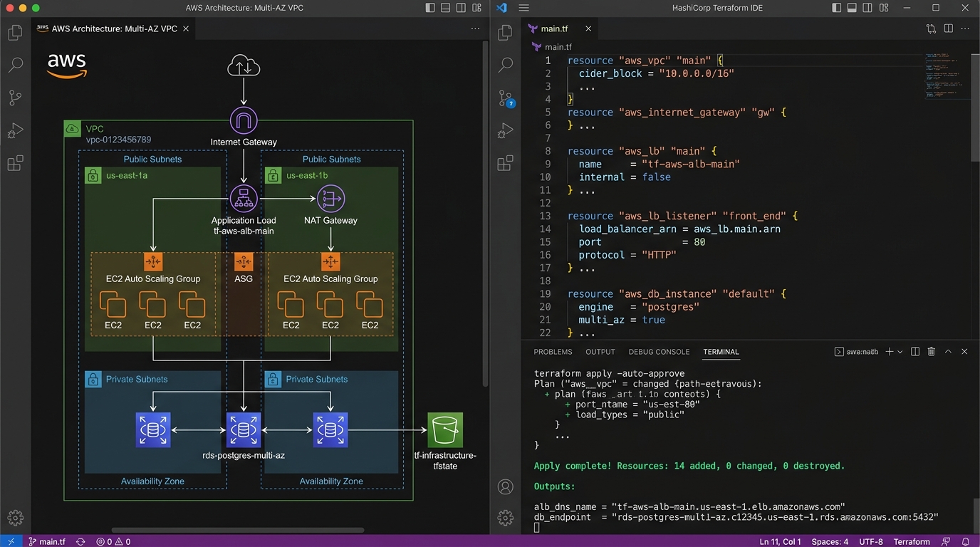Select the main.tf editor tab
The height and width of the screenshot is (547, 980).
pyautogui.click(x=560, y=28)
